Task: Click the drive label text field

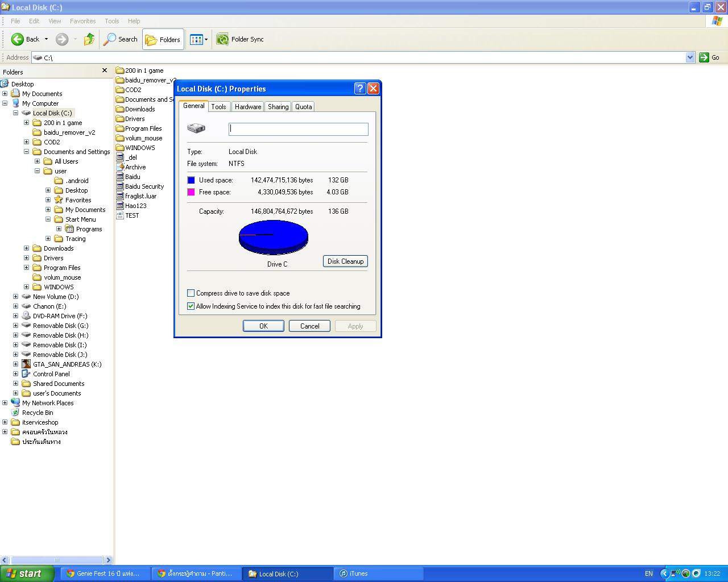Action: [x=299, y=129]
